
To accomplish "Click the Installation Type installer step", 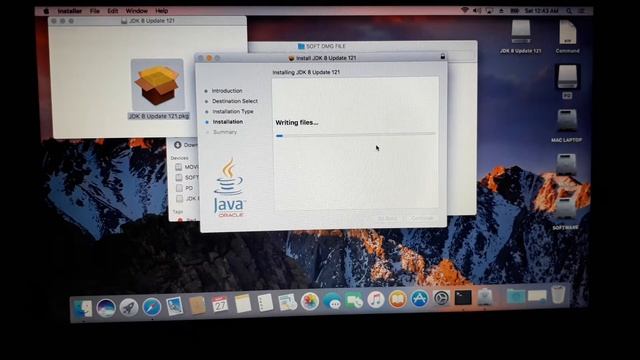I will coord(233,111).
